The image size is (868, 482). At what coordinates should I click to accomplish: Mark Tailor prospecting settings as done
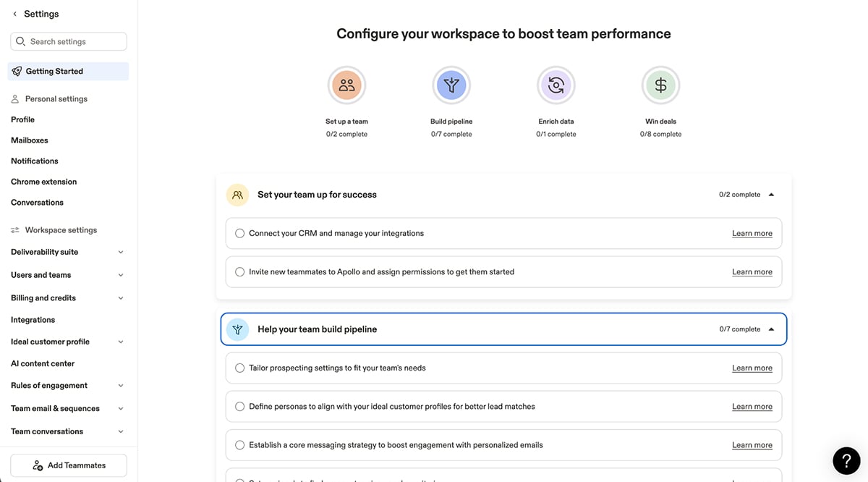coord(239,368)
